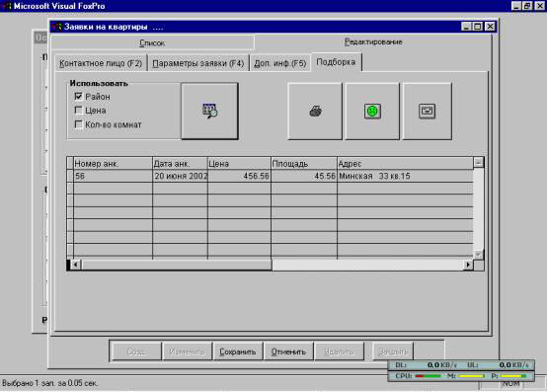Maximize the Заявки на квартиры window
547x392 pixels.
point(478,27)
